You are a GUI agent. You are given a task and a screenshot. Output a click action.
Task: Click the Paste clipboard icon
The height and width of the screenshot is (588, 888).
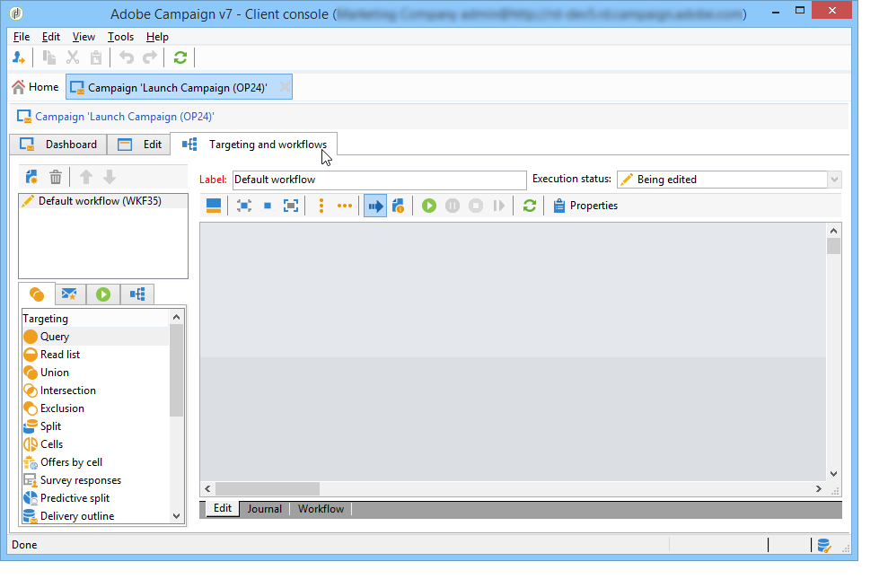(x=96, y=57)
